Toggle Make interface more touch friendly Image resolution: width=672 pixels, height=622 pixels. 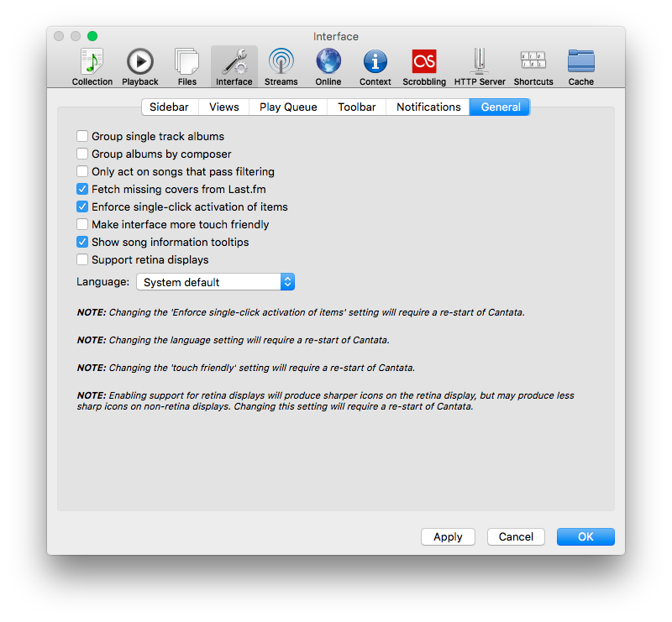pos(82,224)
